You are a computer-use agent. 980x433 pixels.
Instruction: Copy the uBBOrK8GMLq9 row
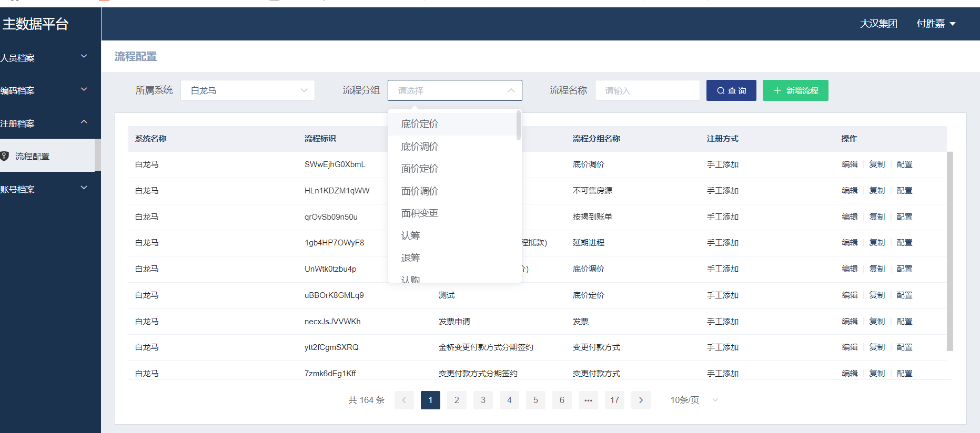(x=877, y=295)
